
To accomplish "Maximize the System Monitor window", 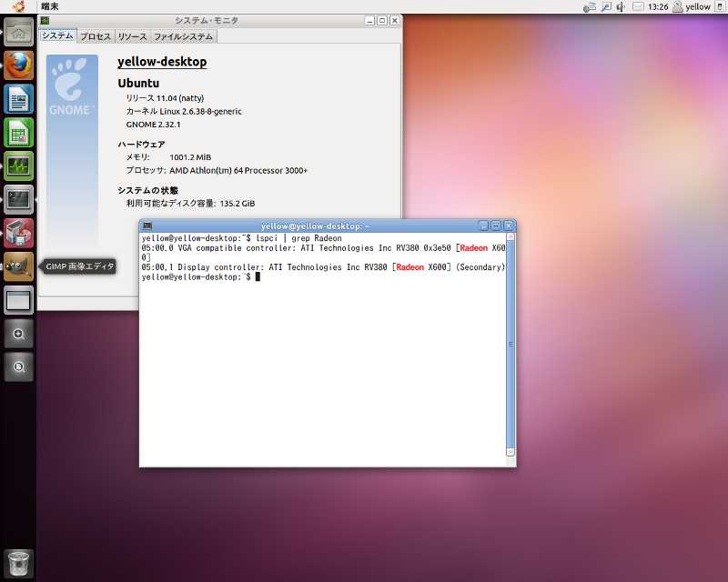I will [x=382, y=20].
